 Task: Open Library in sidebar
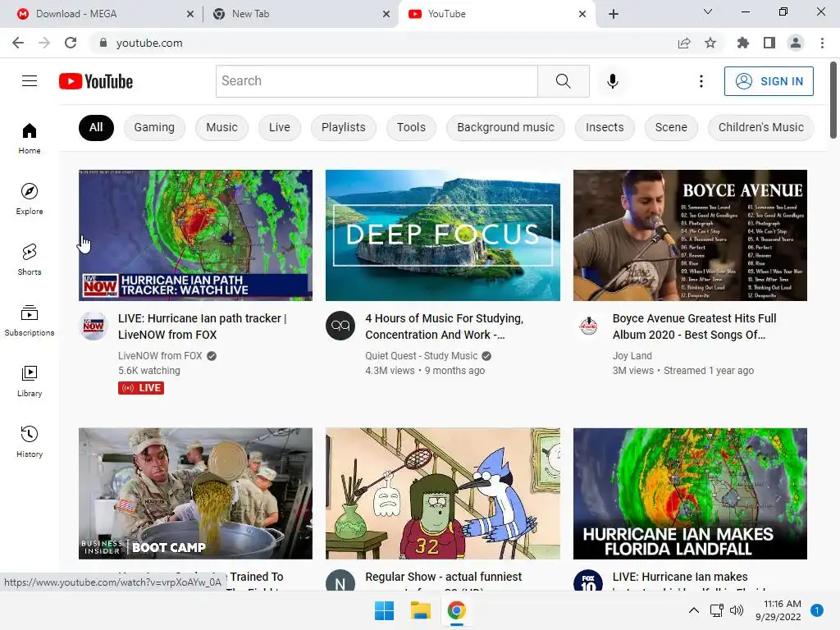30,381
